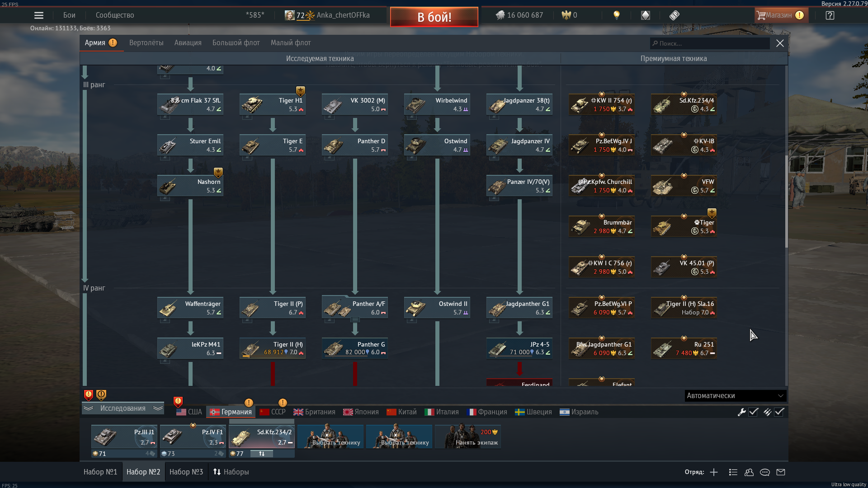Viewport: 868px width, 488px height.
Task: Click right chevron on Исследования bar
Action: tap(158, 408)
